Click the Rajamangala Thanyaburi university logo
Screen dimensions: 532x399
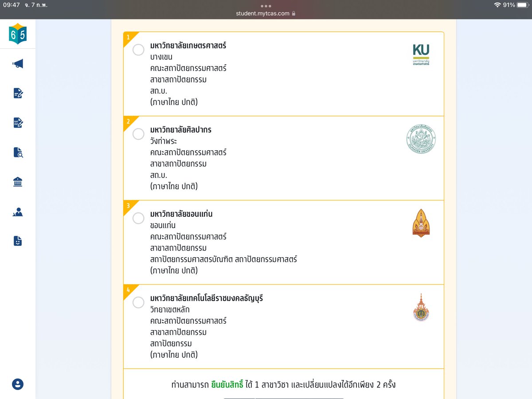pos(421,307)
